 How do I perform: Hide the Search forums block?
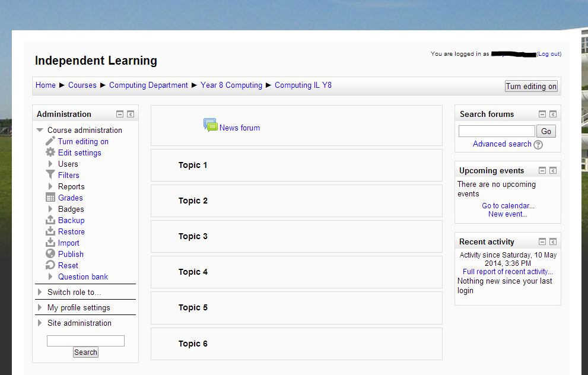tap(542, 114)
